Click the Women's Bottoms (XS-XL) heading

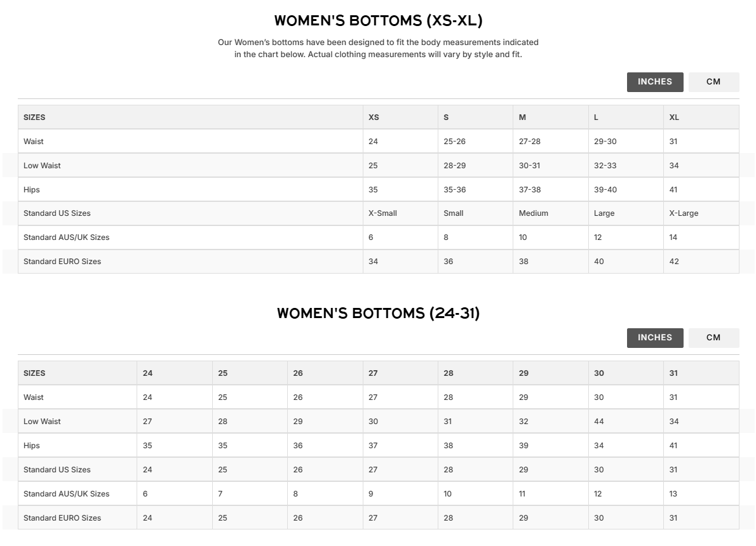point(378,21)
